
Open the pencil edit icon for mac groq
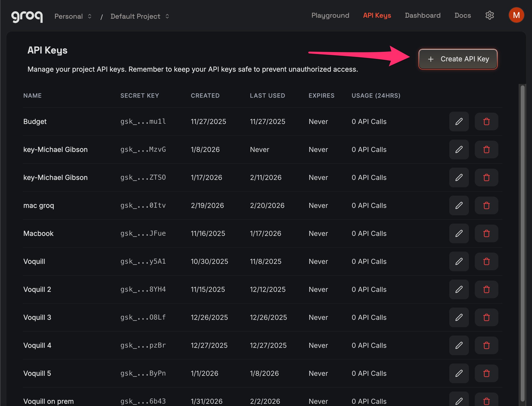tap(459, 205)
